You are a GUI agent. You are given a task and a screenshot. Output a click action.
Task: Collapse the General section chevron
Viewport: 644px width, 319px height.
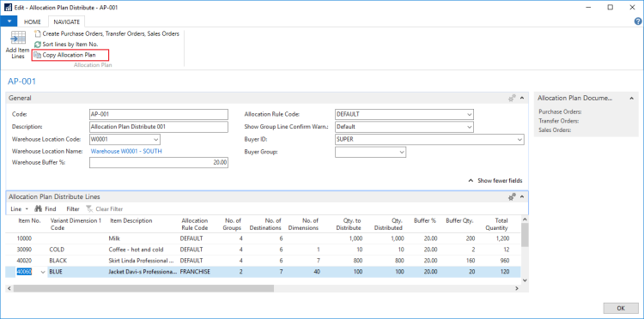tap(522, 98)
